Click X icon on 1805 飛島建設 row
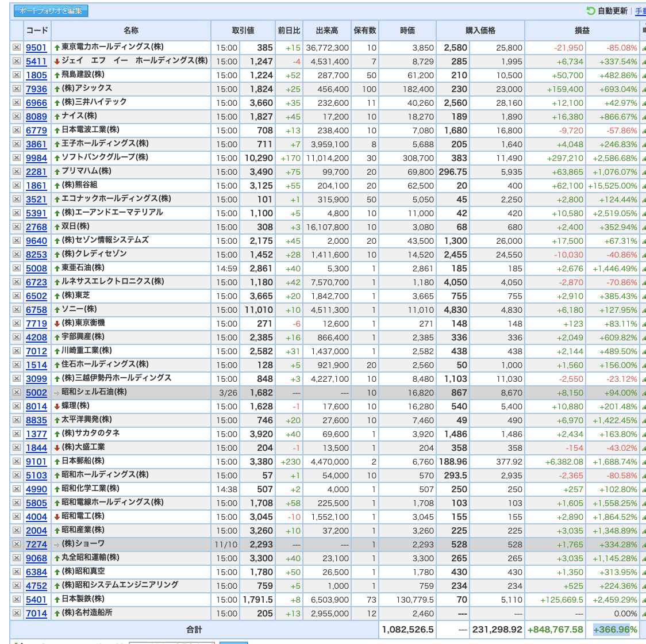646x644 pixels. pyautogui.click(x=17, y=75)
